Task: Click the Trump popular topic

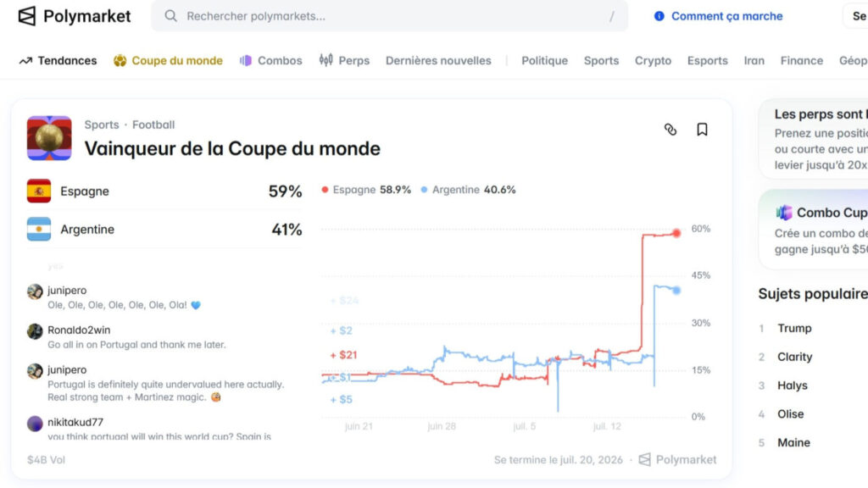Action: [x=794, y=328]
